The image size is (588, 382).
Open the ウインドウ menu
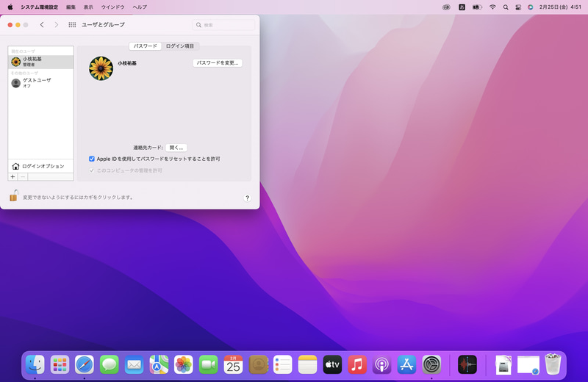pos(113,7)
